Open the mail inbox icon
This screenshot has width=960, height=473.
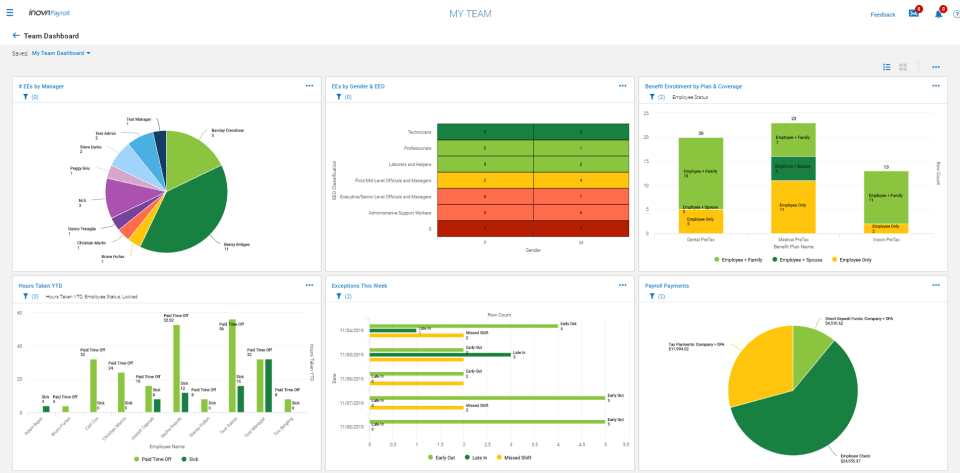coord(913,14)
